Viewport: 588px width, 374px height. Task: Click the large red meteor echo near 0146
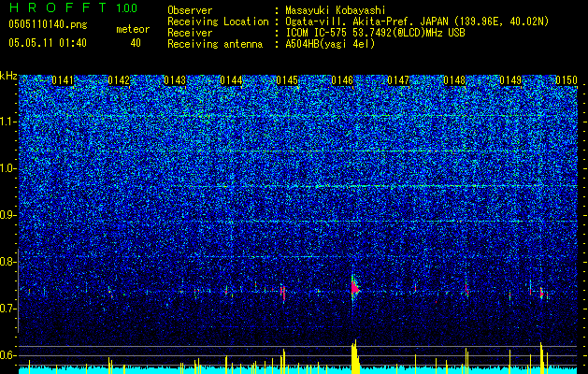(x=354, y=288)
